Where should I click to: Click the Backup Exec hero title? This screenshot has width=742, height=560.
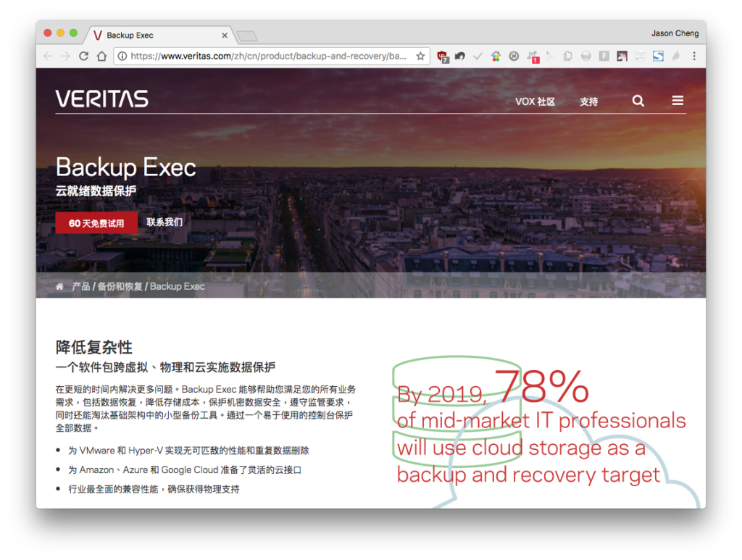tap(126, 167)
